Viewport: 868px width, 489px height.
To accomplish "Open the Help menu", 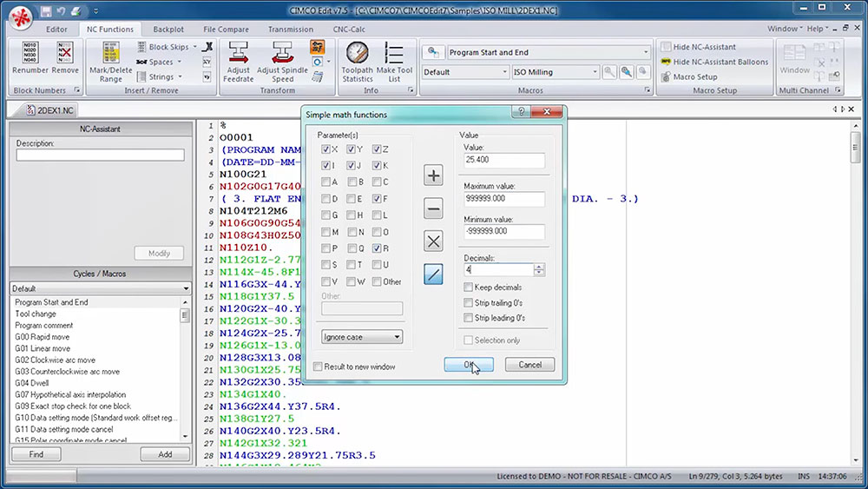I will coord(818,29).
